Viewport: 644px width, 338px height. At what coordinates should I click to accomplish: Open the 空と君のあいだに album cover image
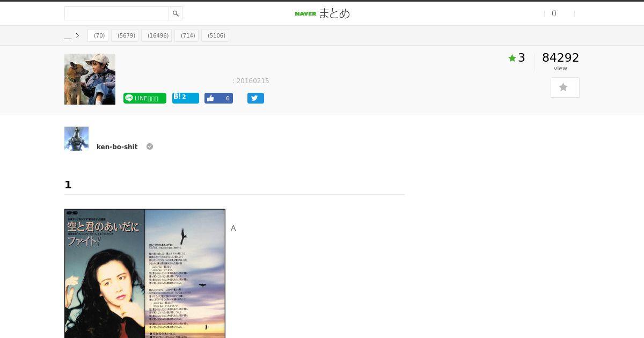[145, 274]
